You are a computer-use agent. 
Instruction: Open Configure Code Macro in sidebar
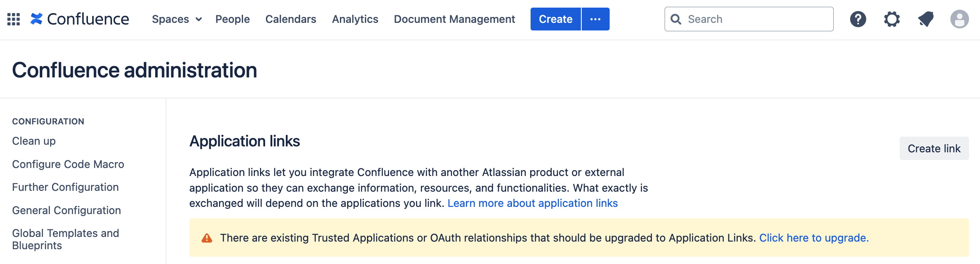point(68,164)
